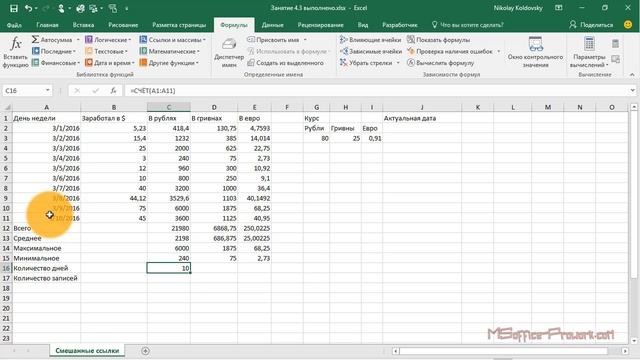Open Recently Used functions (Последние)

(54, 51)
